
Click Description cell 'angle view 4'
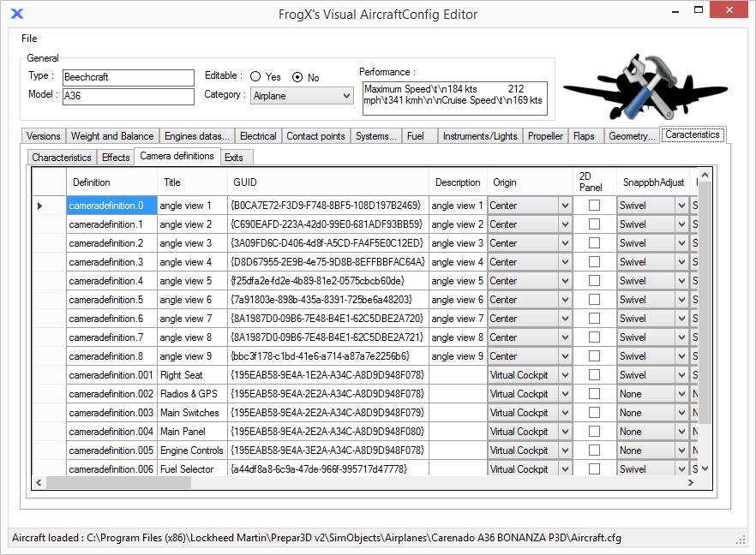tap(458, 262)
